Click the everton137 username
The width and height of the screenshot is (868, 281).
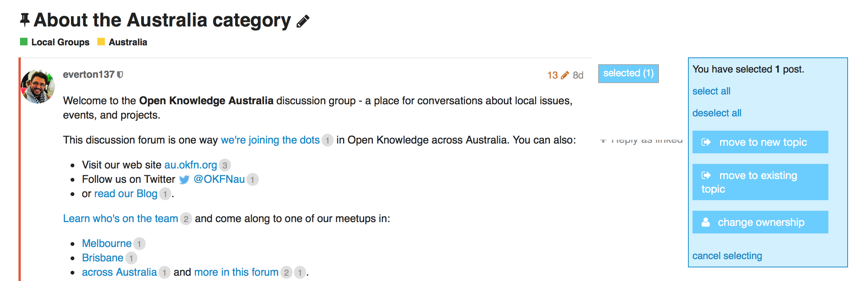89,74
